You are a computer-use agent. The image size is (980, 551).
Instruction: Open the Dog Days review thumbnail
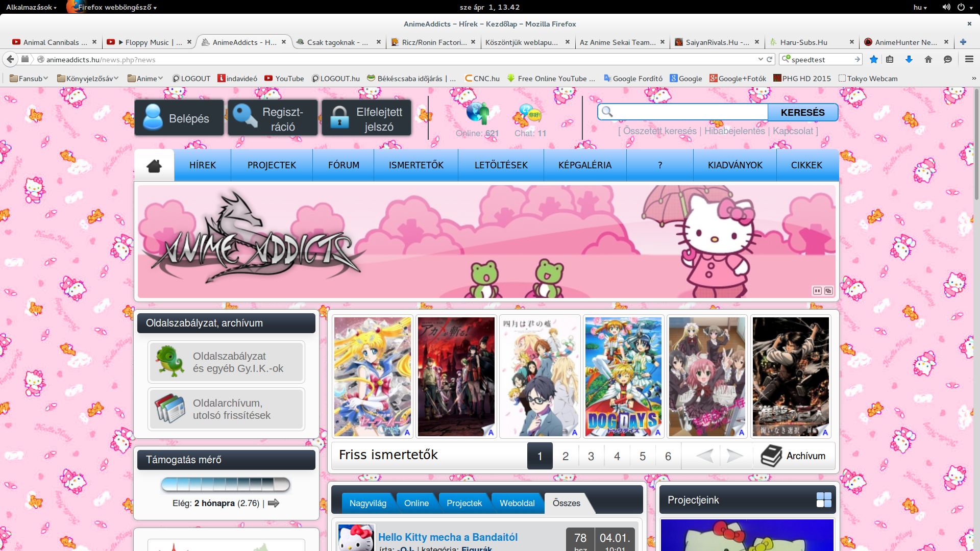(623, 377)
